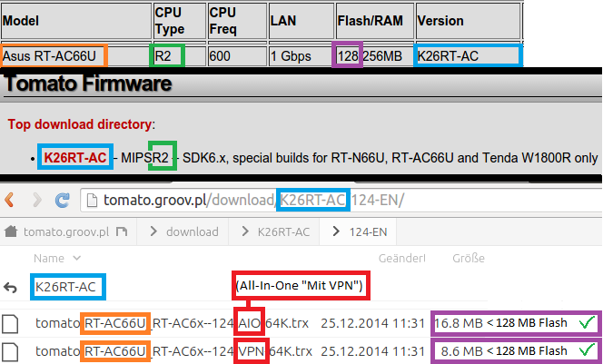Screen dimensions: 603x364
Task: Click the file icon of the VPN-64K.trx row
Action: point(10,351)
